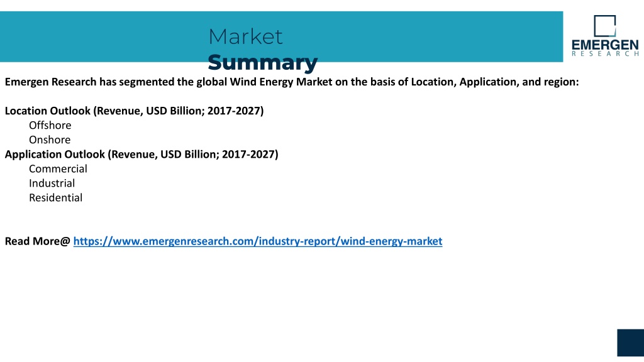Screen dimensions: 644x362
Task: Select the 'Offshore' list item
Action: tap(50, 125)
